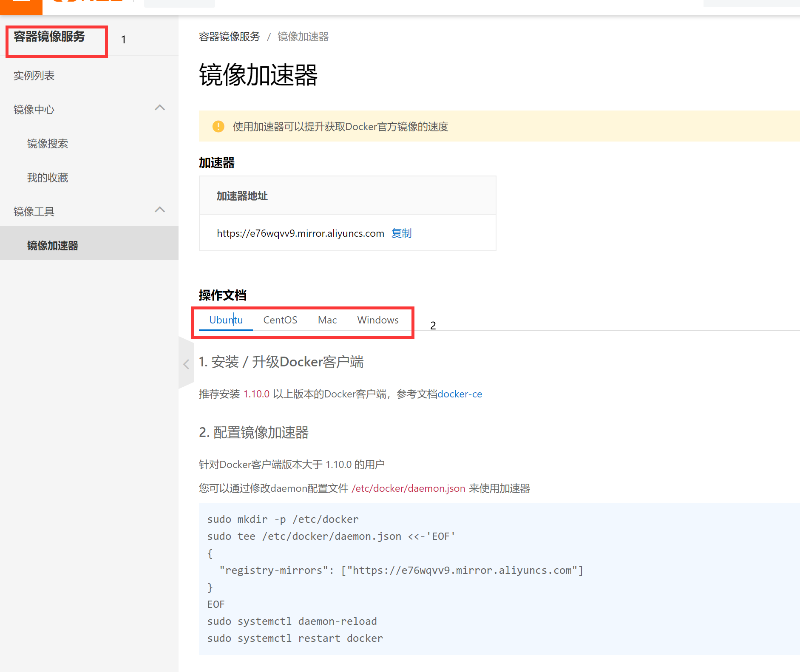Screen dimensions: 800x672
Task: Click the 'sudo mkdir -p /etc/docker' line
Action: [283, 519]
